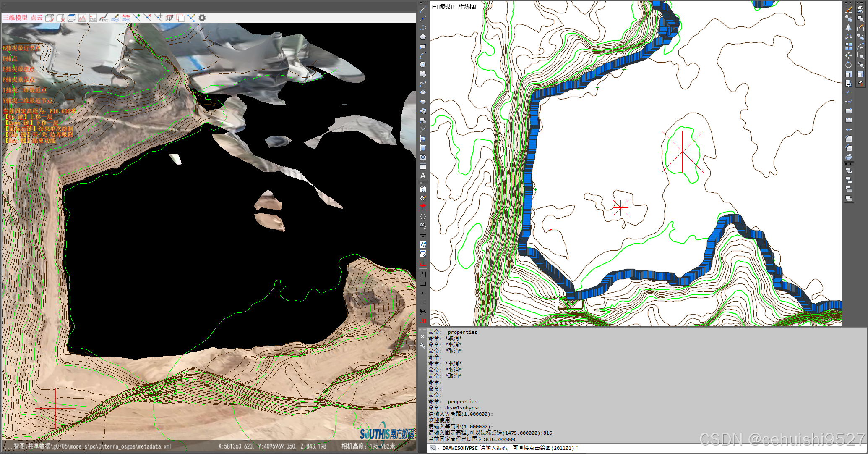Open the 3D viewer settings gear
Viewport: 868px width, 454px height.
(x=202, y=18)
